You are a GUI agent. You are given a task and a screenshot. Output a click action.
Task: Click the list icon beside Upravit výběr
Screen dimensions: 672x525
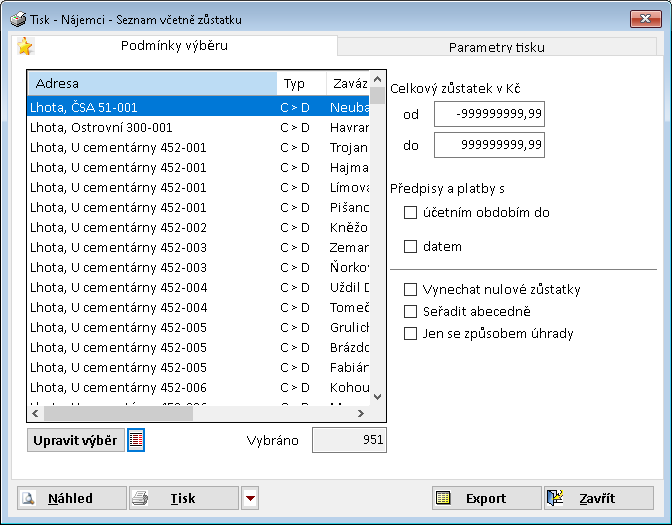click(136, 440)
